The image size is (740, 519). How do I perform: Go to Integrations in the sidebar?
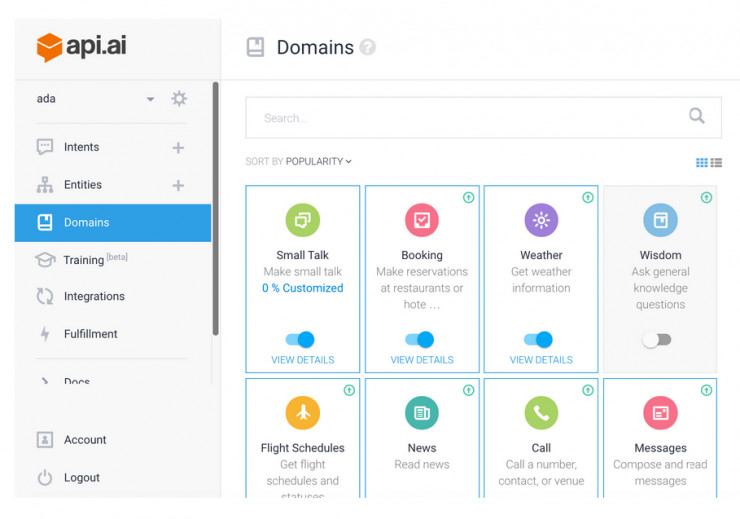pyautogui.click(x=94, y=296)
